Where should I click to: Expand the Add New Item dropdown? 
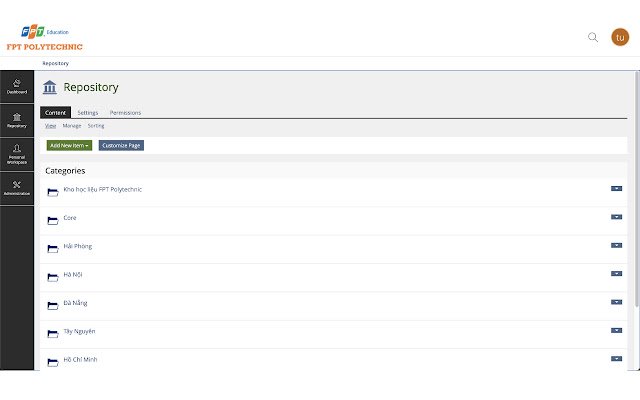[x=69, y=145]
